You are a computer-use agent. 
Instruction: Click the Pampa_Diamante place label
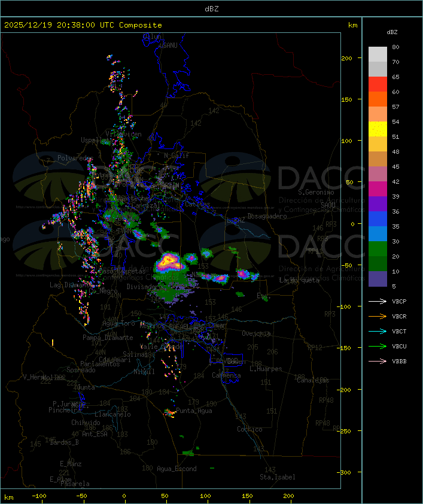pyautogui.click(x=108, y=338)
